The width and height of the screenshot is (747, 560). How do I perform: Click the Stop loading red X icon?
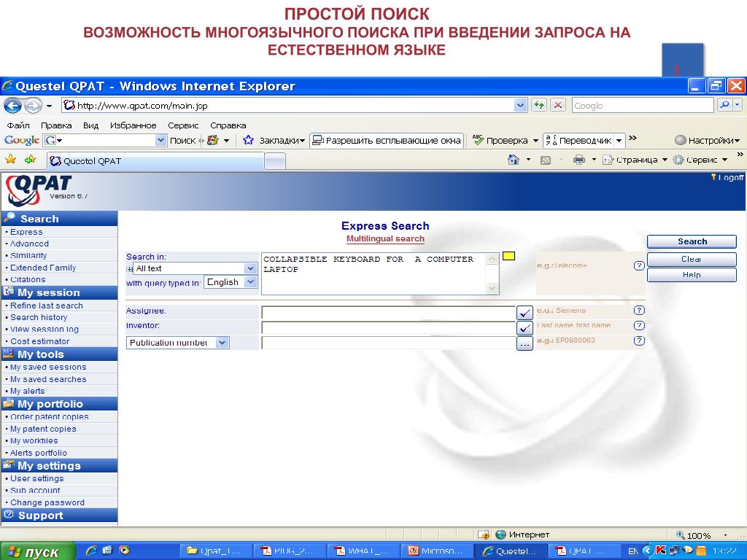tap(558, 105)
